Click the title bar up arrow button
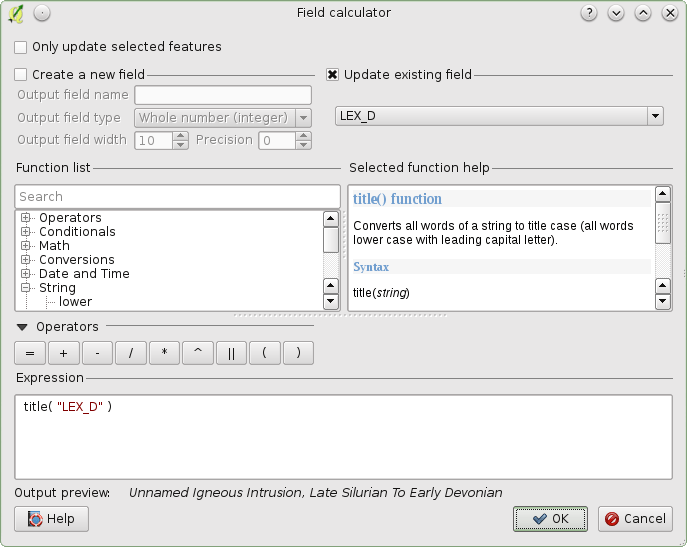 [643, 13]
